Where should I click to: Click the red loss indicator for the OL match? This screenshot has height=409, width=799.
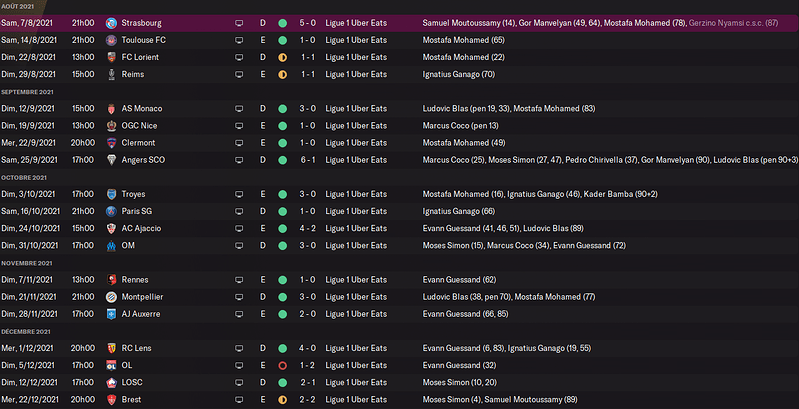coord(282,366)
